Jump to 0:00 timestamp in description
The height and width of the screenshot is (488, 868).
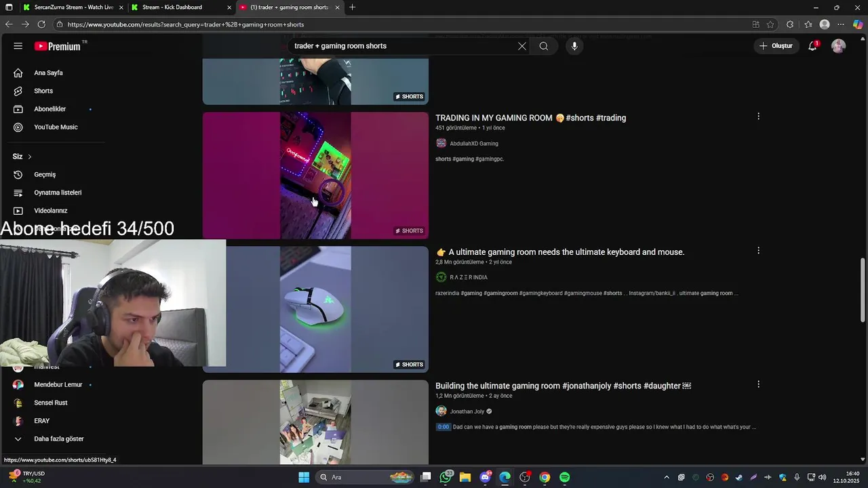pos(443,427)
